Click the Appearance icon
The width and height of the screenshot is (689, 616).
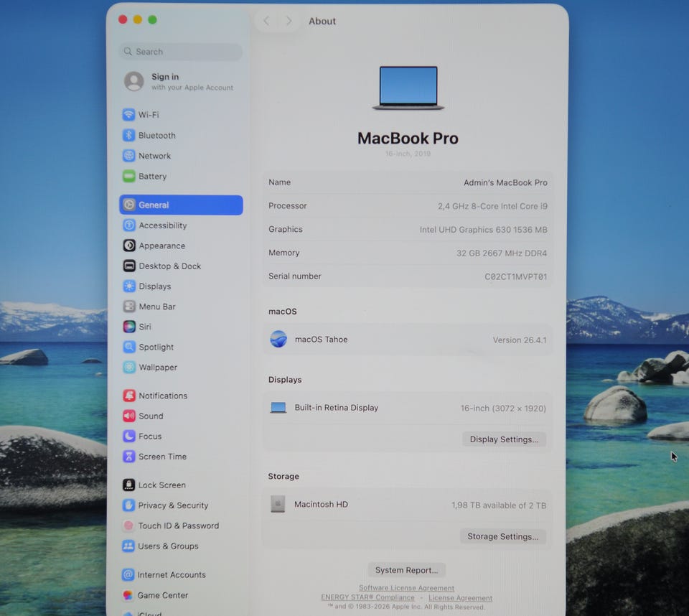click(129, 246)
